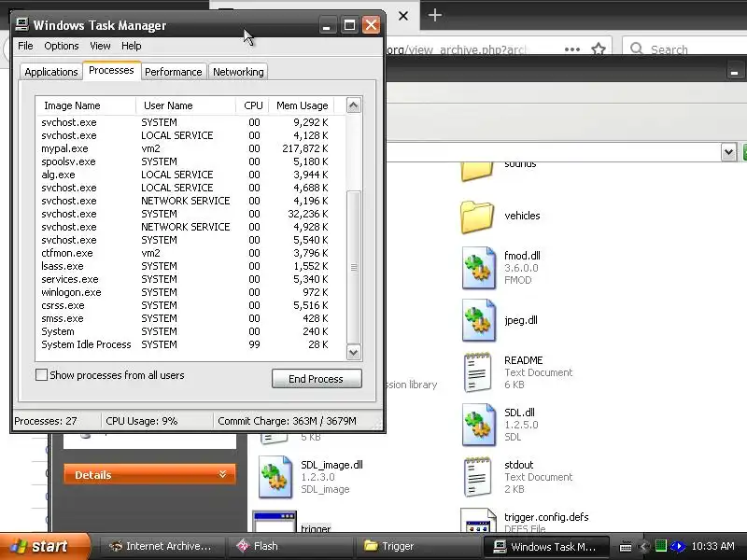Viewport: 747px width, 560px height.
Task: Click the magnifier icon in Search box
Action: point(637,49)
